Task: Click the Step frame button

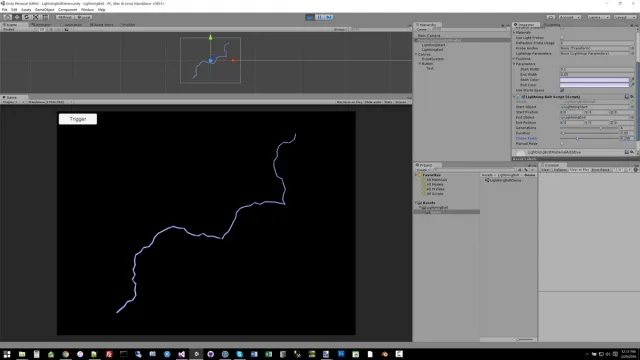Action: tap(329, 17)
